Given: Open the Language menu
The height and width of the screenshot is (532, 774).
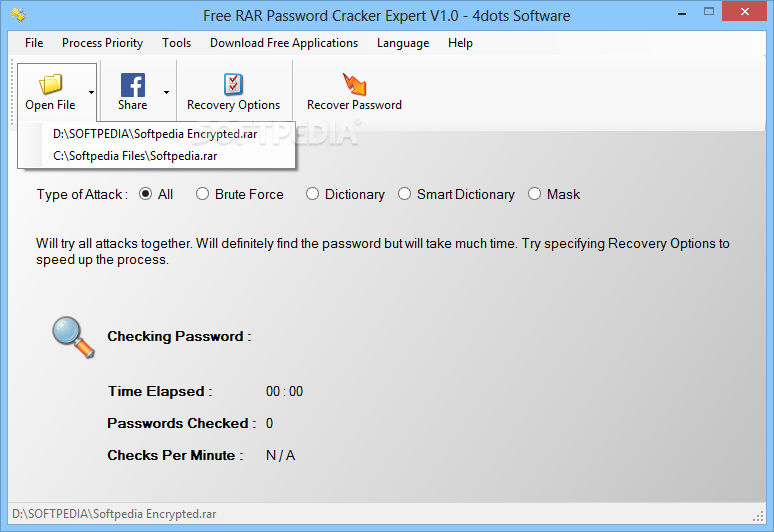Looking at the screenshot, I should click(x=403, y=43).
